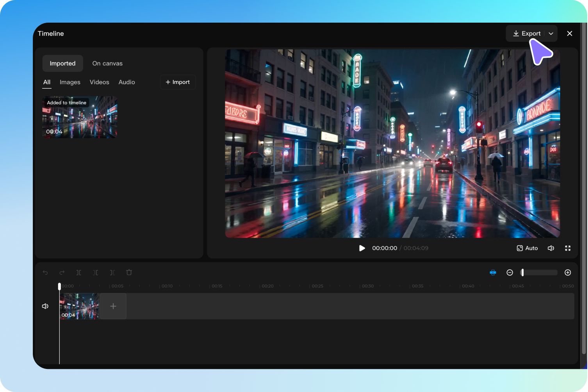Screen dimensions: 588x392
Task: Click the current time 00:00:00 readout
Action: 385,248
